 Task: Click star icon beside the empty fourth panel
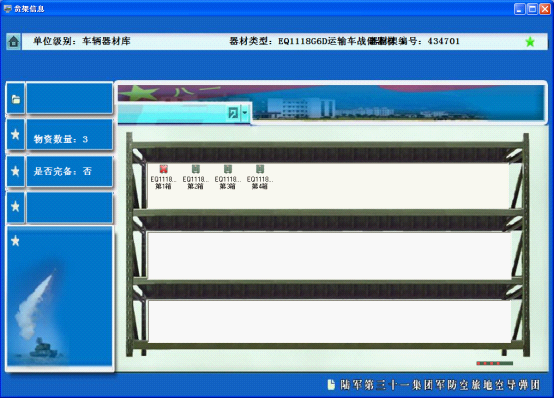point(16,206)
